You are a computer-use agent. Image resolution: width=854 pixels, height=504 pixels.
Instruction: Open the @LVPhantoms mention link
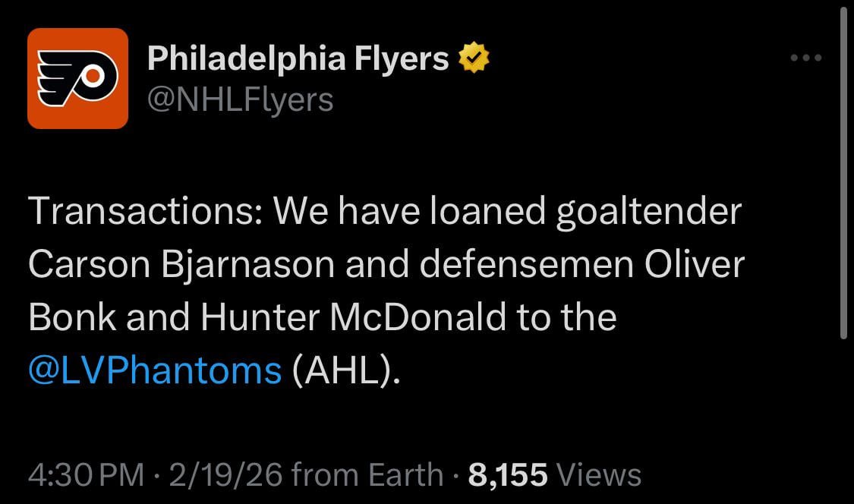[x=155, y=370]
